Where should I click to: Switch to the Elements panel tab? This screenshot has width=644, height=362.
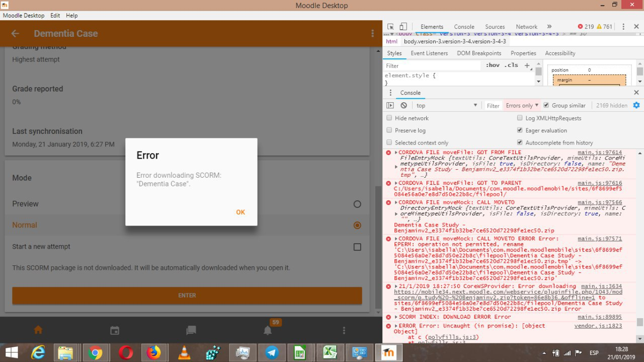[432, 27]
